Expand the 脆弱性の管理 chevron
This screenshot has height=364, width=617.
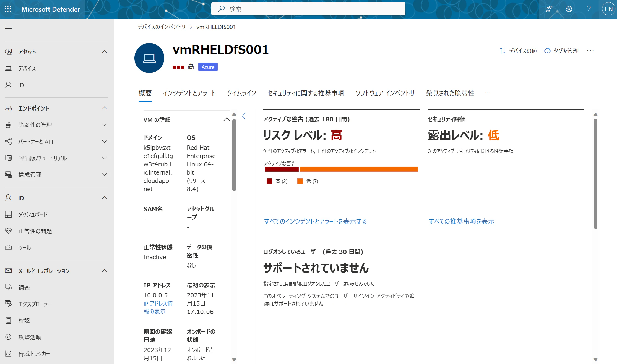(x=105, y=125)
